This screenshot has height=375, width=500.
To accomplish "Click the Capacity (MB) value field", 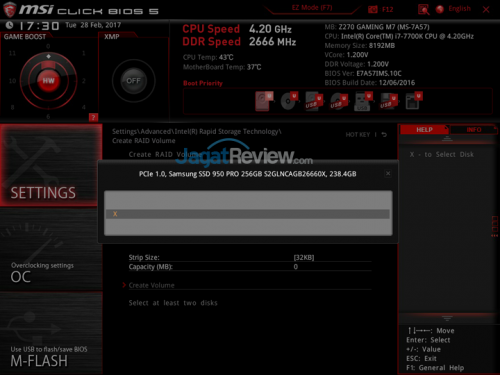I will 296,267.
